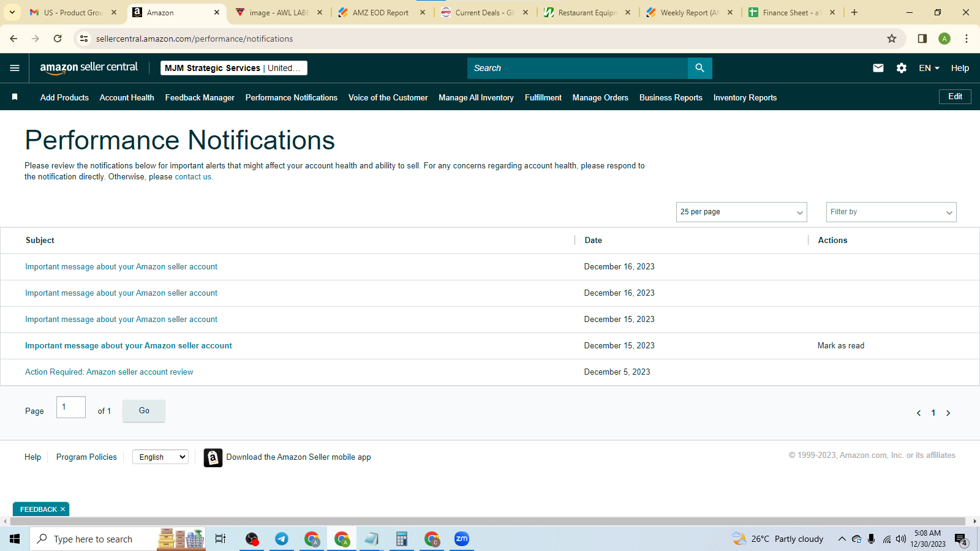Open Telegram from the taskbar

point(282,539)
